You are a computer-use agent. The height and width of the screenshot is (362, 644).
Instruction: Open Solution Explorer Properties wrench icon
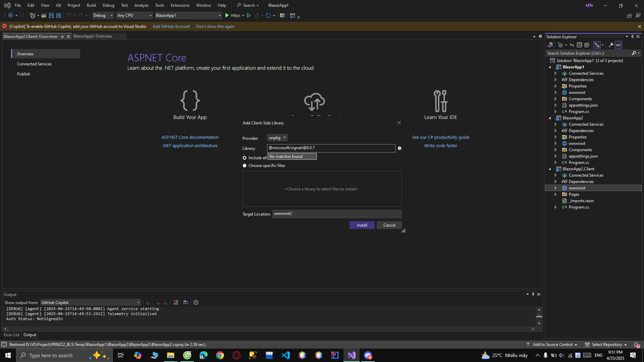(611, 45)
